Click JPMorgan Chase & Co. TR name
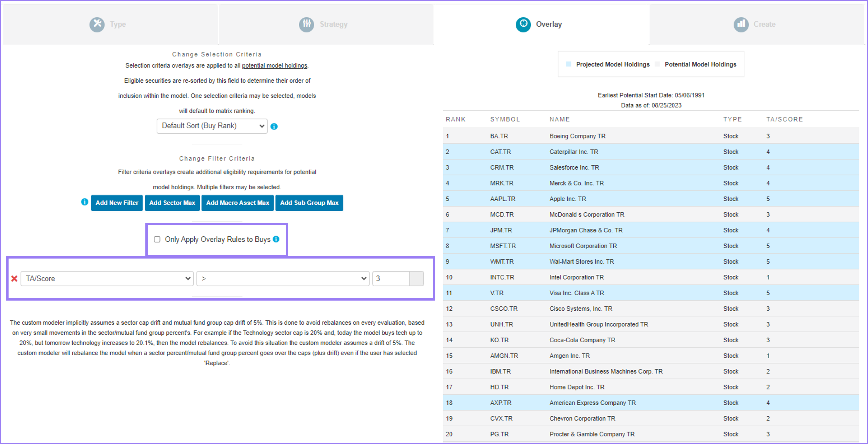The width and height of the screenshot is (868, 444). [586, 230]
